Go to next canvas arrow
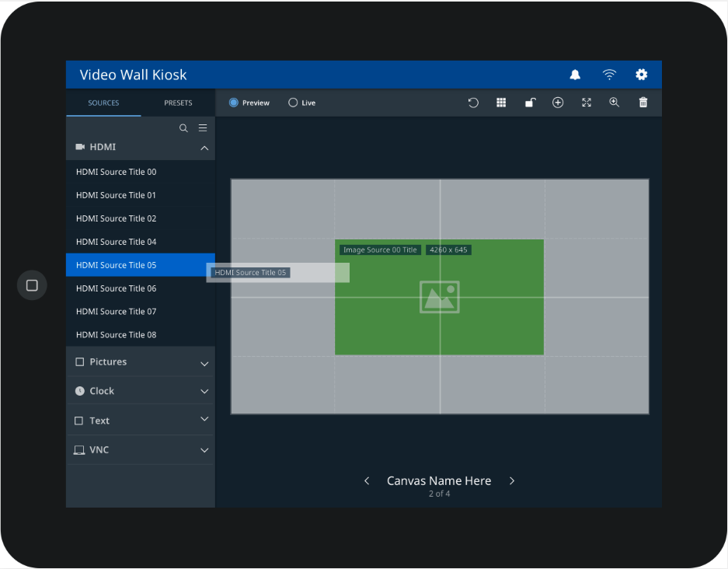This screenshot has height=569, width=728. pyautogui.click(x=512, y=480)
